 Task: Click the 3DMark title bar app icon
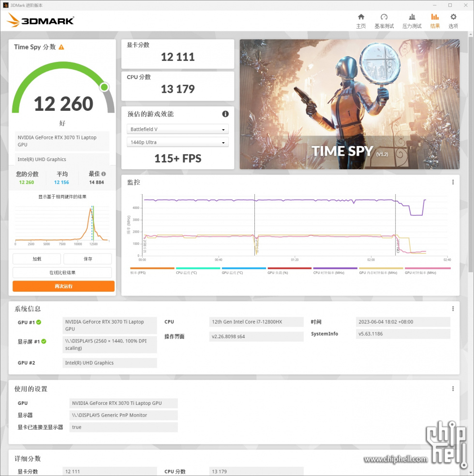[x=5, y=5]
